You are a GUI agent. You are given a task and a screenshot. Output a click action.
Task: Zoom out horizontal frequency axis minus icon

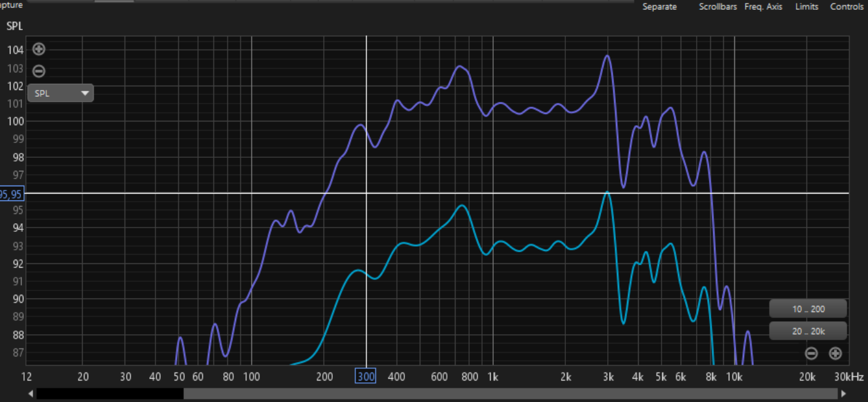point(812,353)
